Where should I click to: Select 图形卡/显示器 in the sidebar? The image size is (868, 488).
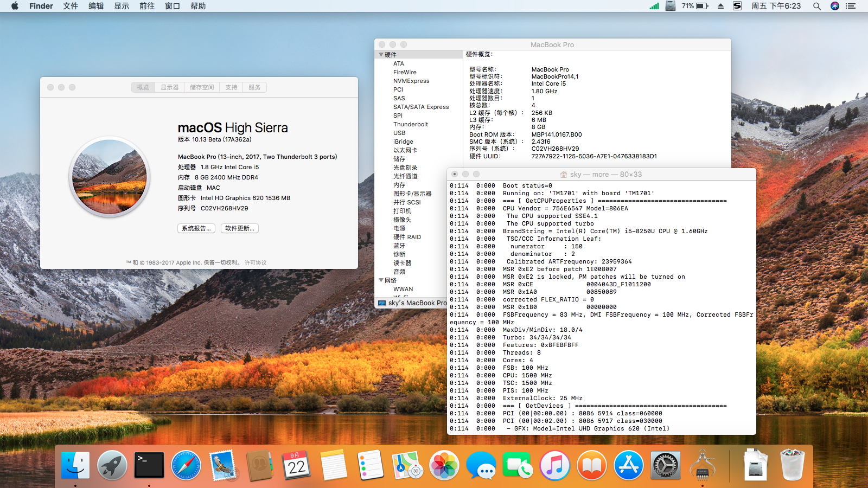(412, 194)
